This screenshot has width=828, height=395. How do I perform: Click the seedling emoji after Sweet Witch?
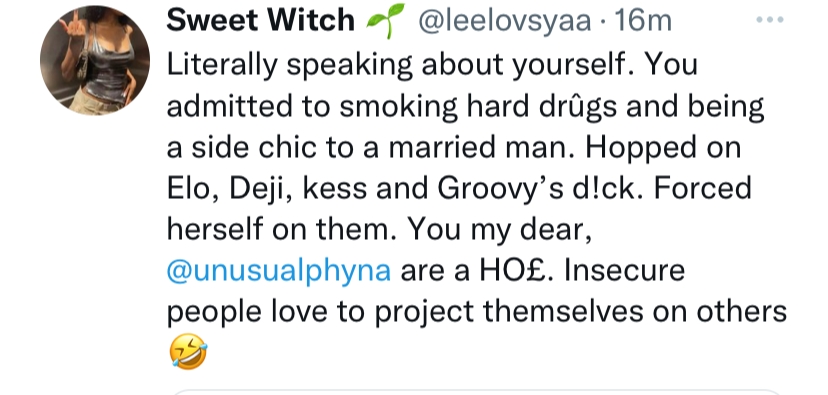385,21
